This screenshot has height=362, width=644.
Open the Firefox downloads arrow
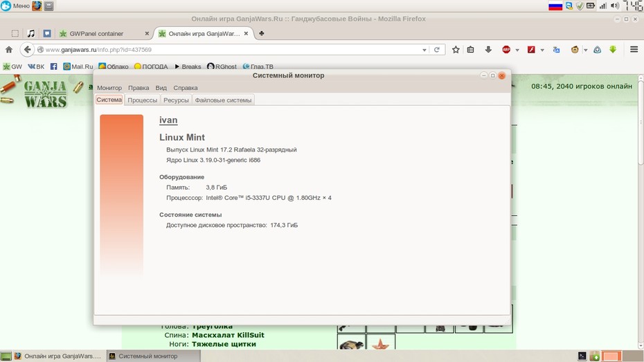coord(488,50)
